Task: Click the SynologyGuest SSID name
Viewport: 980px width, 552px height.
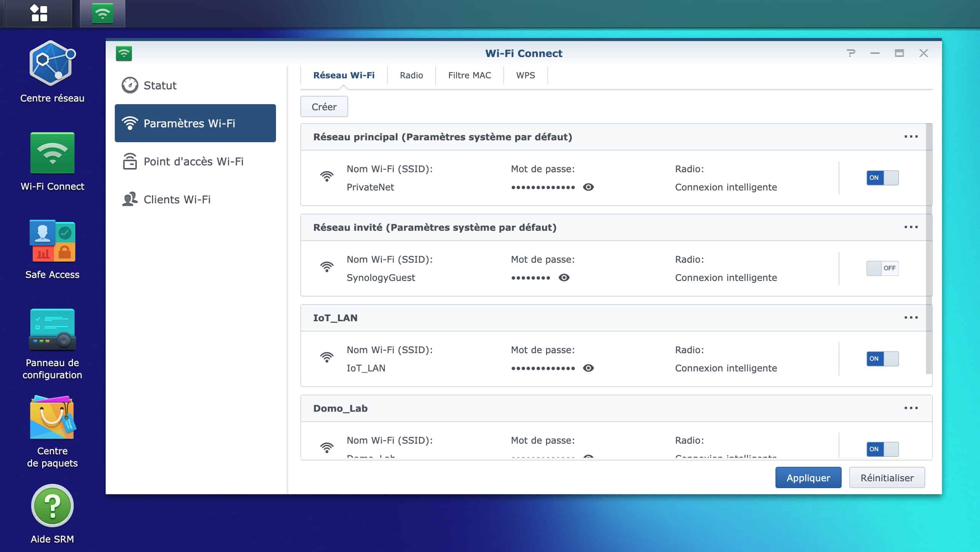Action: pos(381,278)
